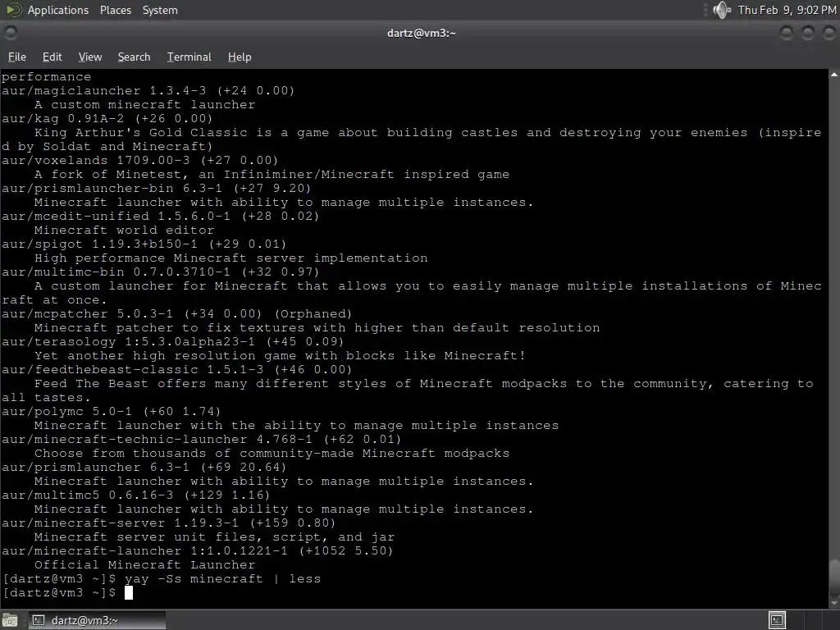The height and width of the screenshot is (630, 840).
Task: Click the window menu button left of title
Action: [11, 33]
